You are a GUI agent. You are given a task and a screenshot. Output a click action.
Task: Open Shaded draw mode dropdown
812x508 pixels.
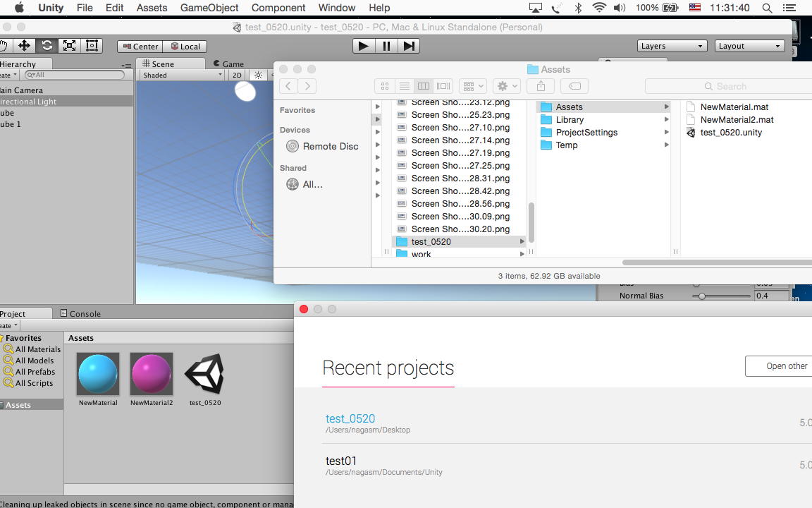coord(183,75)
